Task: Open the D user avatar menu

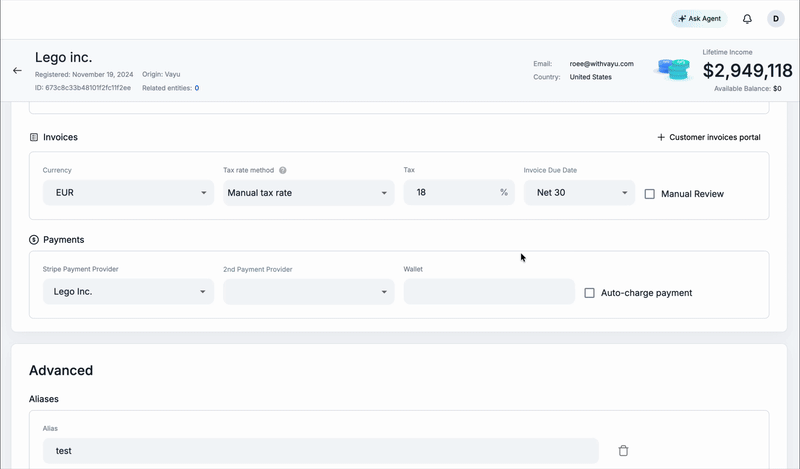Action: coord(776,19)
